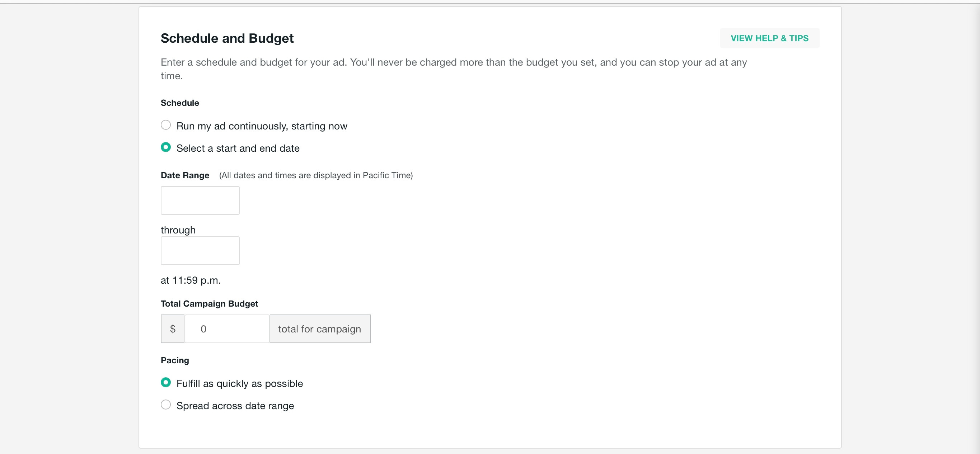Screen dimensions: 980x454
Task: Click the 'Run my ad continuously, starting now' label text
Action: (262, 126)
